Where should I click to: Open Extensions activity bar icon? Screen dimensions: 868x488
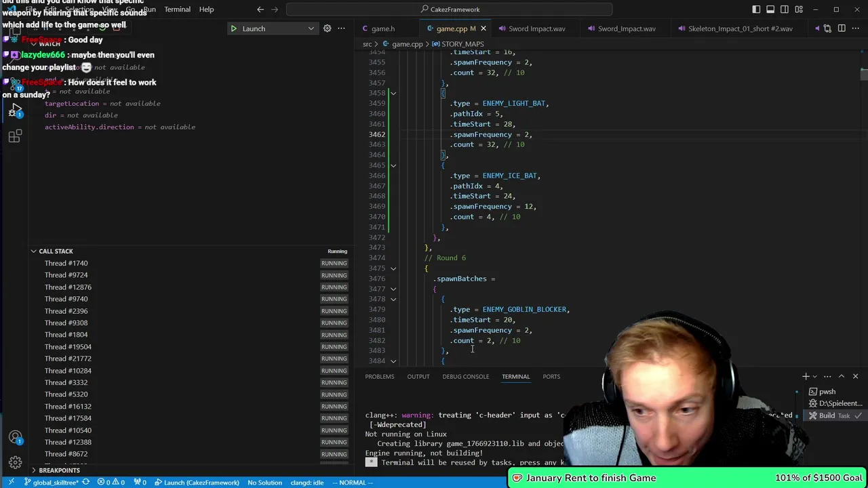15,137
